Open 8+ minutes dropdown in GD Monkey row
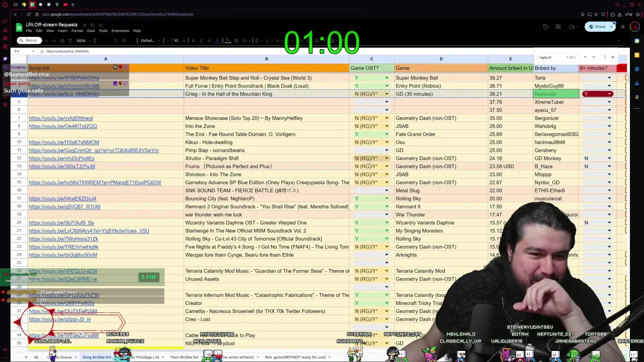 point(609,158)
